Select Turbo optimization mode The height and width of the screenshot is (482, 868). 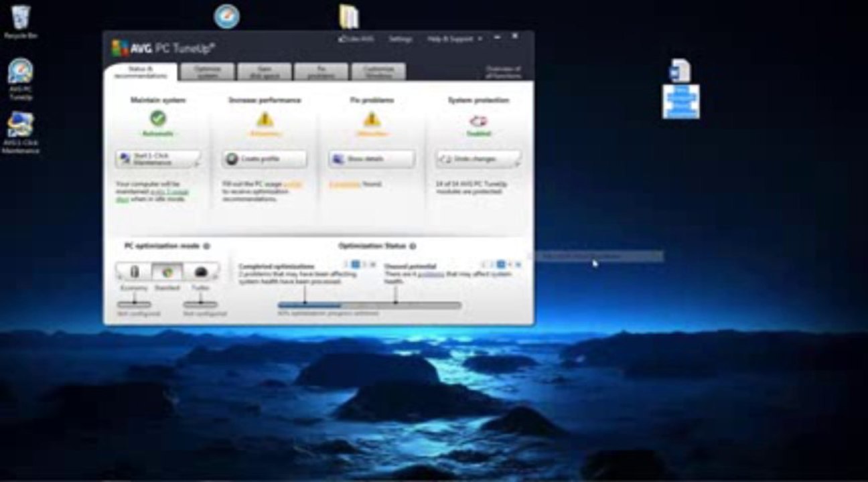click(x=201, y=272)
